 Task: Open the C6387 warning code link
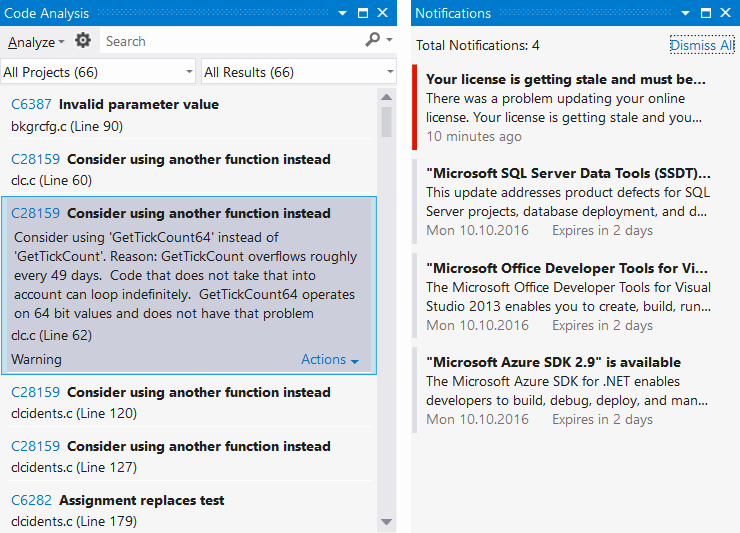(x=31, y=104)
